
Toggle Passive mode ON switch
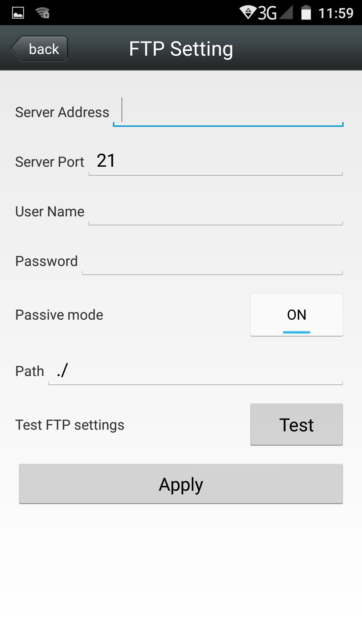click(x=296, y=315)
